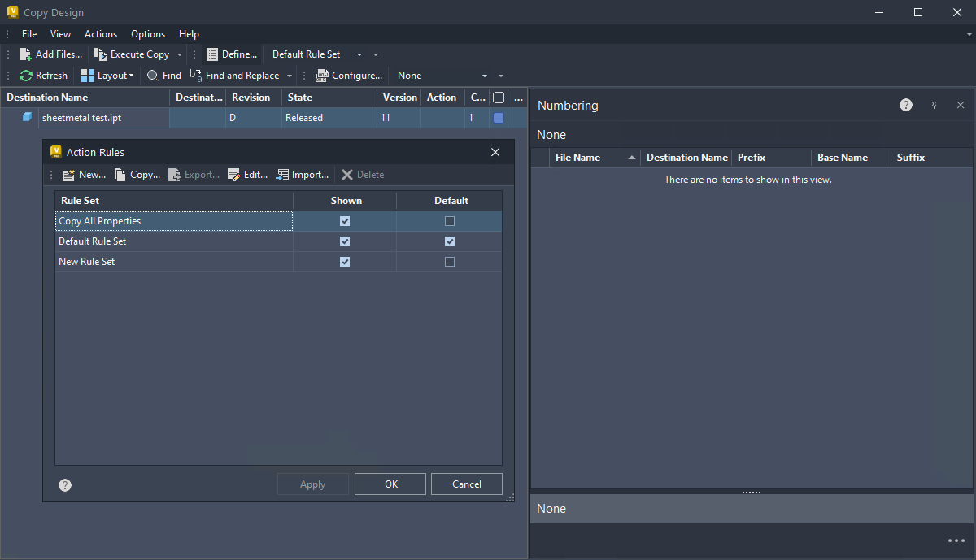This screenshot has height=560, width=976.
Task: Click the blue color swatch in the file row
Action: coord(497,117)
